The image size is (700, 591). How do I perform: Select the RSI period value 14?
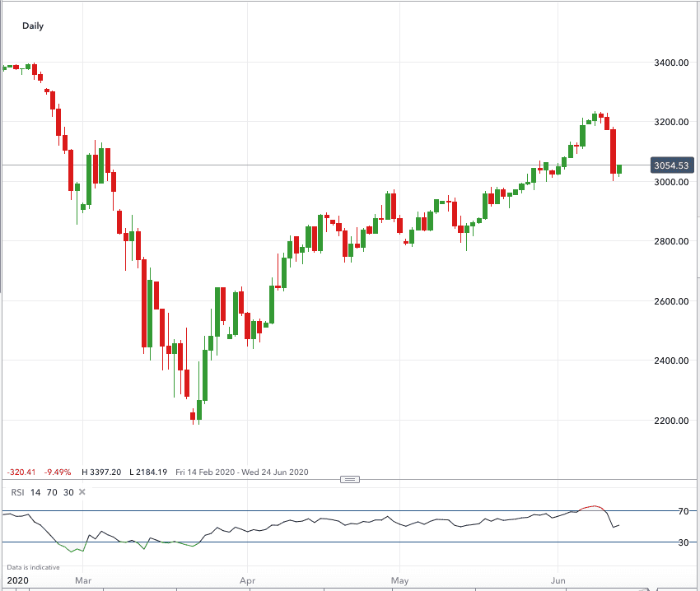coord(35,492)
